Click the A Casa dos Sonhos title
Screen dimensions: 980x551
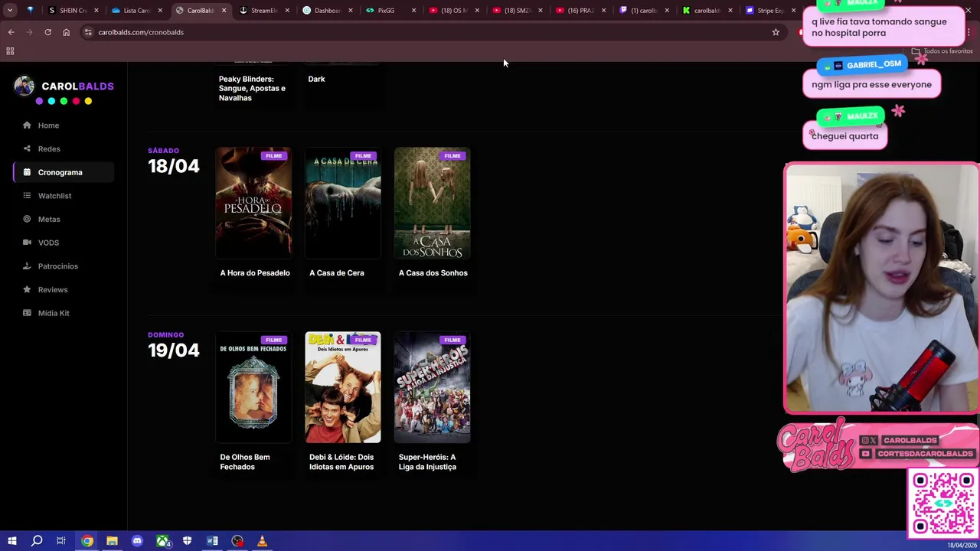coord(433,273)
